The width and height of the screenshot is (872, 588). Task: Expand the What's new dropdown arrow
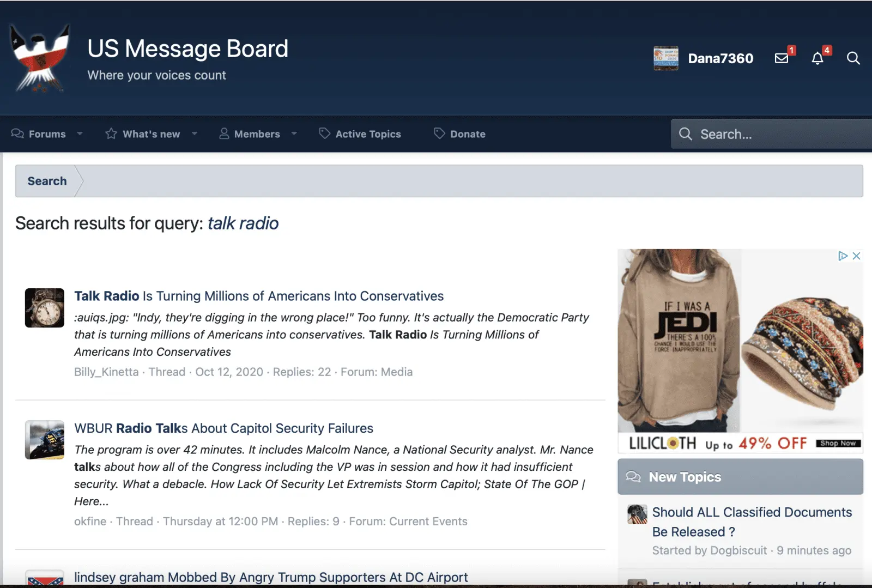click(x=195, y=134)
